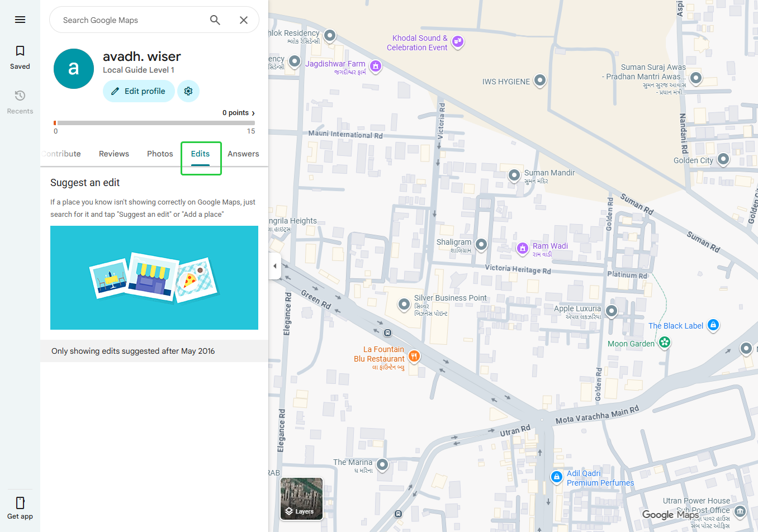Viewport: 758px width, 532px height.
Task: Open profile settings gear icon
Action: [188, 91]
